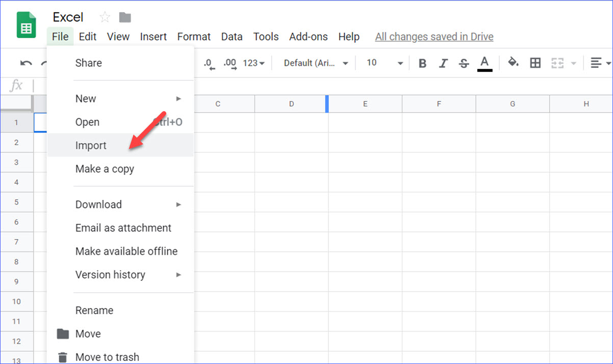613x364 pixels.
Task: Open the borders tool
Action: (534, 63)
